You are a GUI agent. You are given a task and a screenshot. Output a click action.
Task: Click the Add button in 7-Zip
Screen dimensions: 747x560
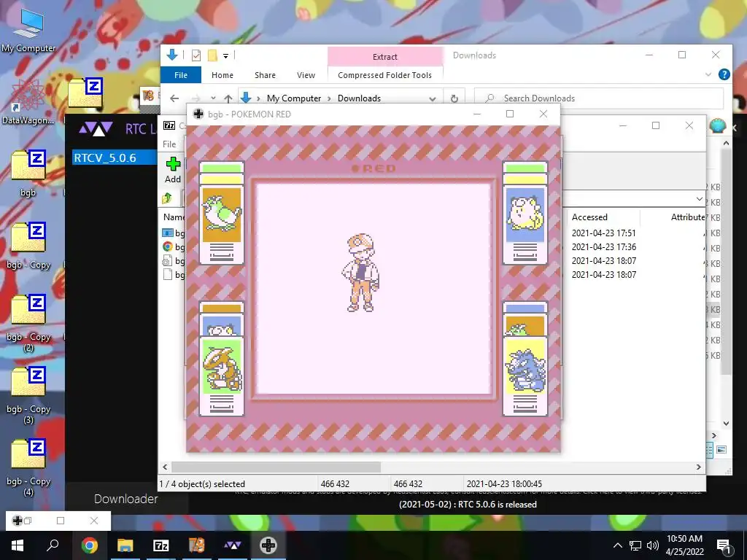click(x=173, y=170)
